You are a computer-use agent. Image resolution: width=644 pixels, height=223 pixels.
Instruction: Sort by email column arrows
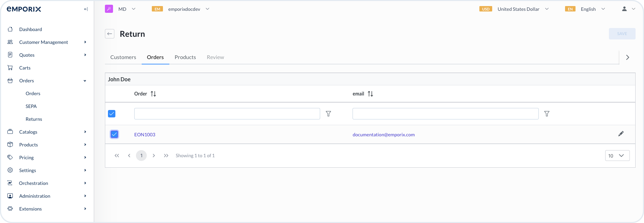coord(370,94)
